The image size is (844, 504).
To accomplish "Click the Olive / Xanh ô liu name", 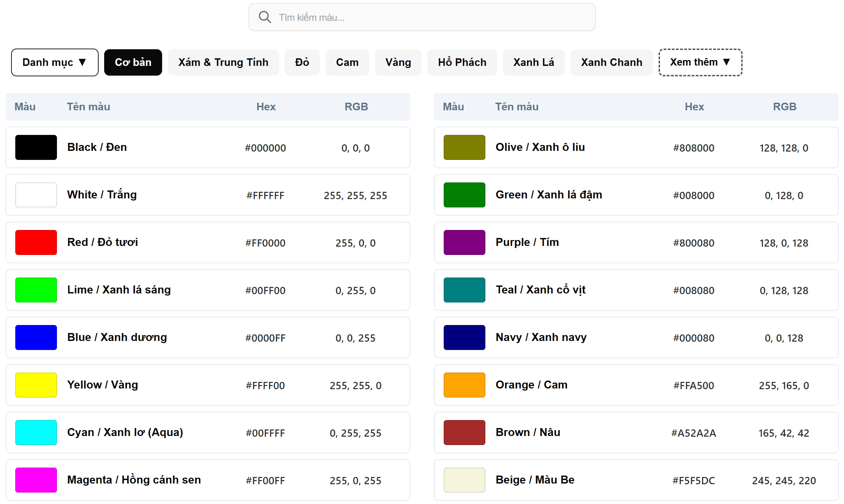I will (x=540, y=147).
